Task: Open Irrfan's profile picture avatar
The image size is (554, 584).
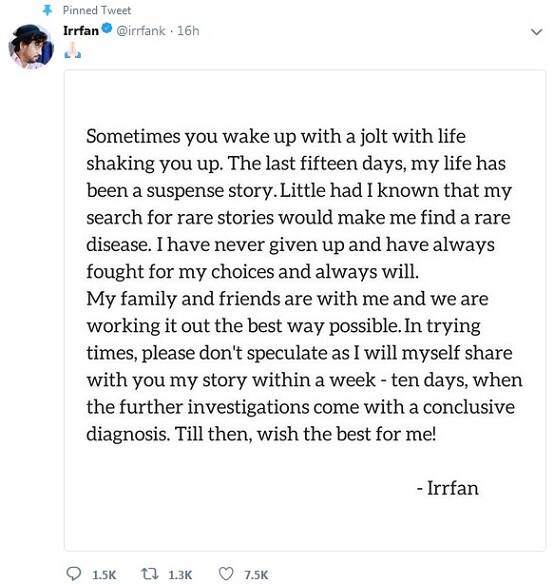Action: [31, 47]
